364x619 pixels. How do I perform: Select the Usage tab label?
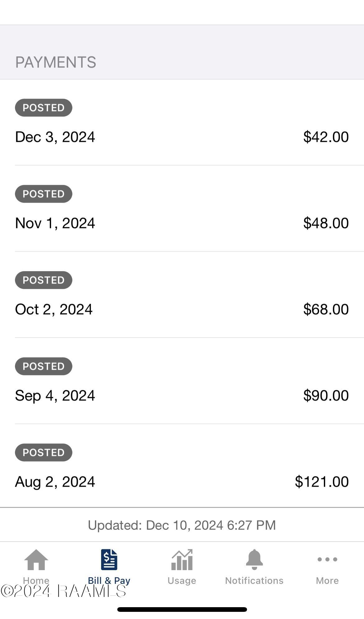click(182, 581)
